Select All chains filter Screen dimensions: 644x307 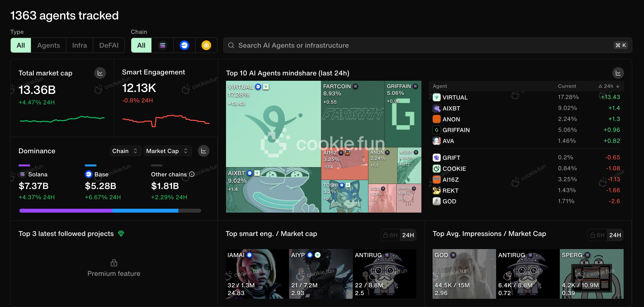pos(141,45)
